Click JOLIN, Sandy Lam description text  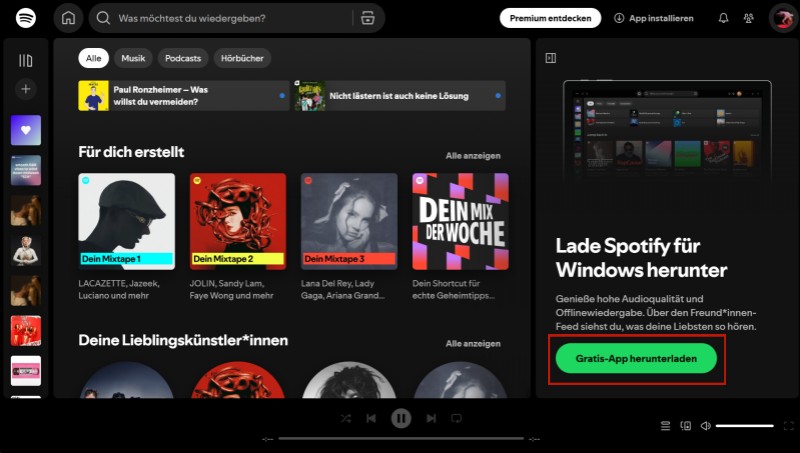[x=232, y=289]
